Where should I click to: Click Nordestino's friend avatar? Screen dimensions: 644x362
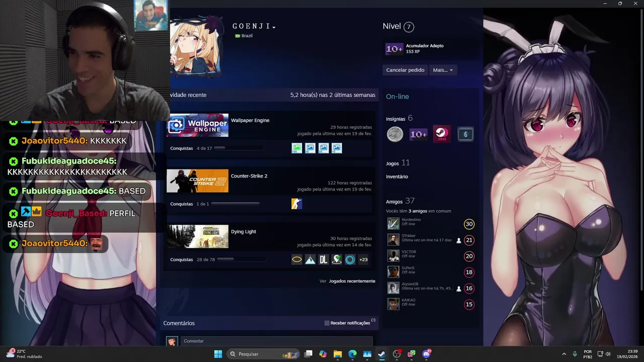coord(393,224)
